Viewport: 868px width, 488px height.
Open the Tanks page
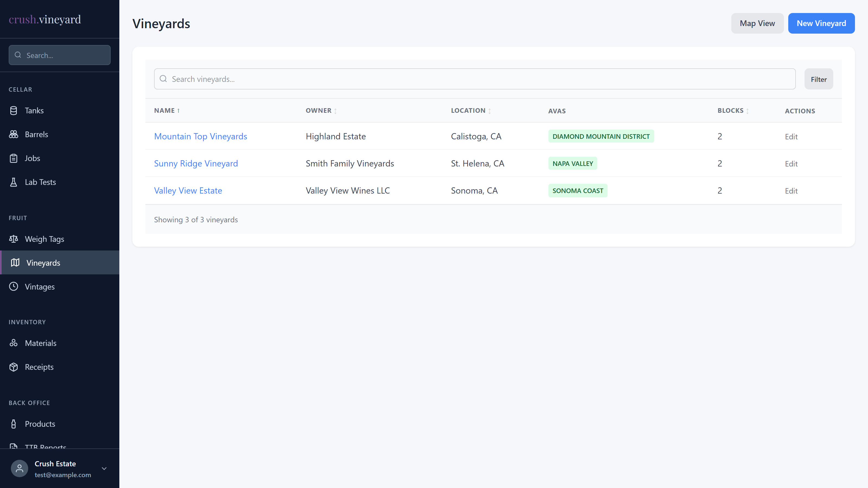coord(60,110)
